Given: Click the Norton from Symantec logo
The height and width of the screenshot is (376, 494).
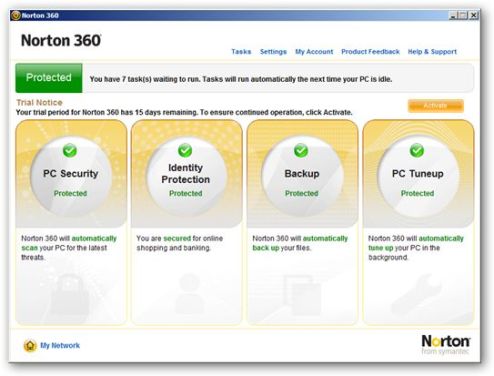Looking at the screenshot, I should coord(446,345).
